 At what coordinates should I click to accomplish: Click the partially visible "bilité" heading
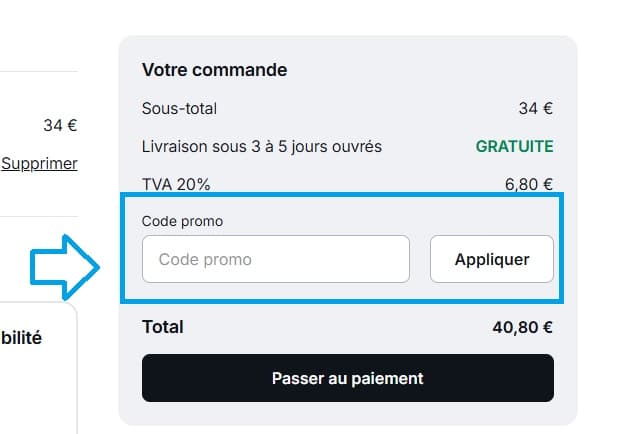coord(21,338)
